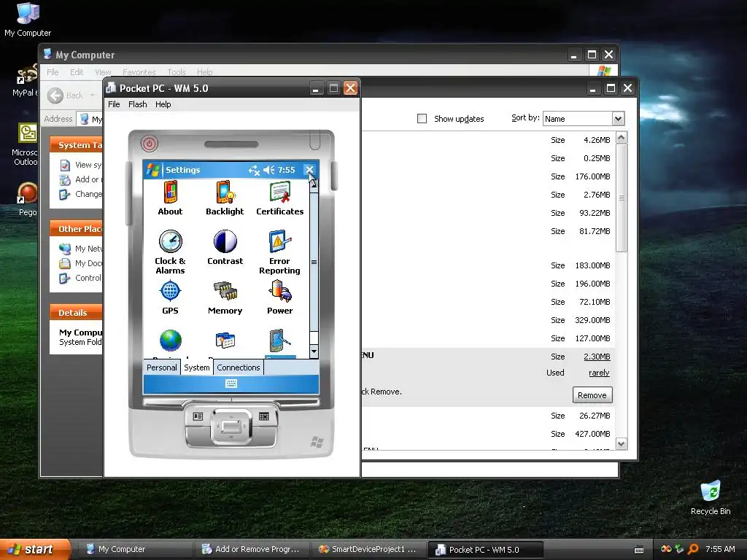The width and height of the screenshot is (747, 560).
Task: Switch to the Connections tab
Action: (239, 367)
